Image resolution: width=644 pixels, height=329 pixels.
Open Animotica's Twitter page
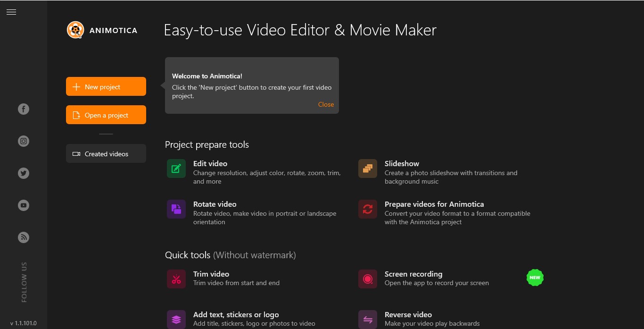tap(23, 173)
